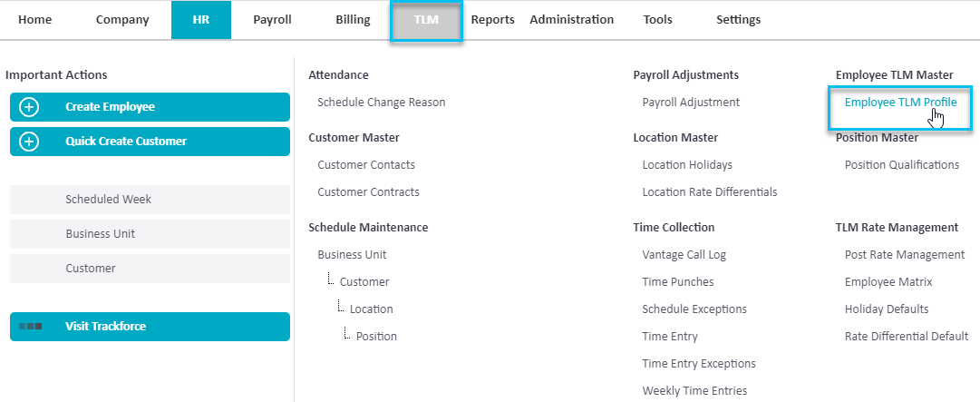Switch to the Company tab

coord(122,19)
